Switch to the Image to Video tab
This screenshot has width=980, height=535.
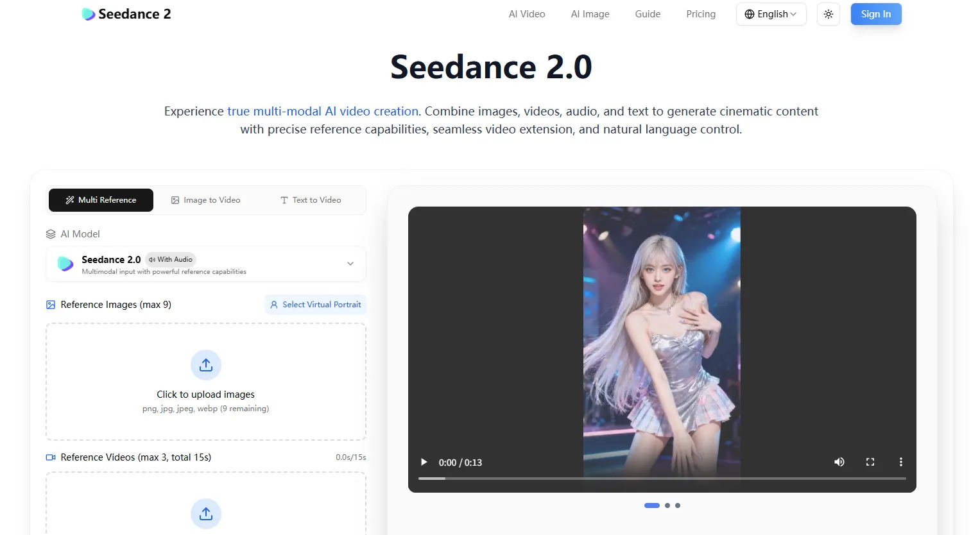pos(206,200)
